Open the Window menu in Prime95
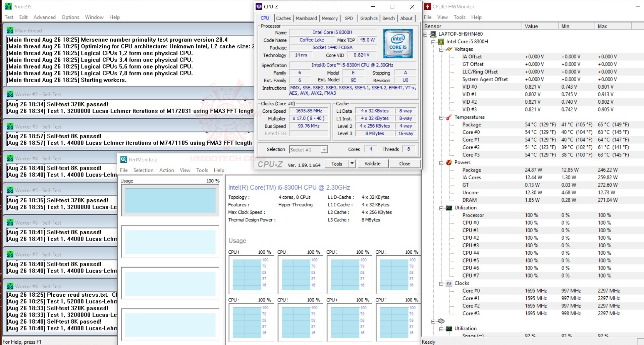 (94, 17)
